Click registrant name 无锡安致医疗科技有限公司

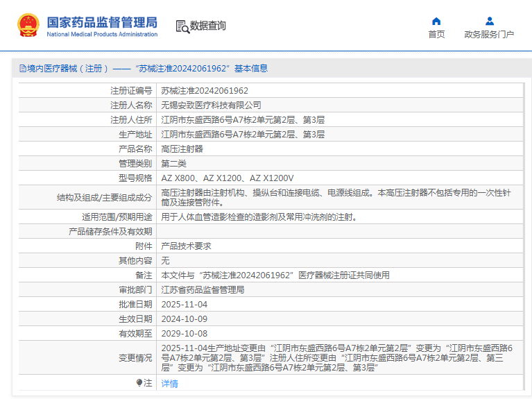tap(212, 105)
